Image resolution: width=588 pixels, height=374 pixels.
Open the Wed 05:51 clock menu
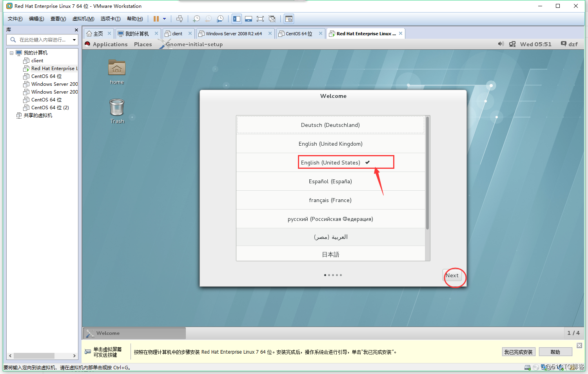(535, 44)
